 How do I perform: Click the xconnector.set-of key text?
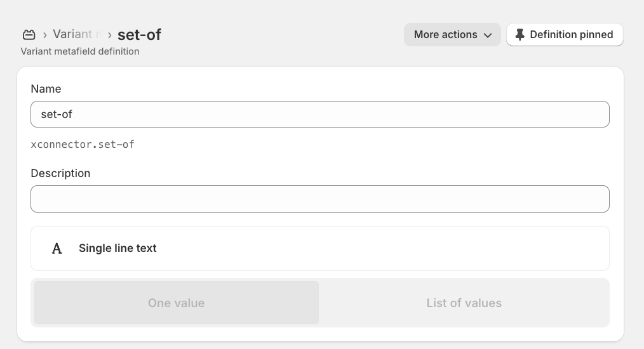point(83,144)
